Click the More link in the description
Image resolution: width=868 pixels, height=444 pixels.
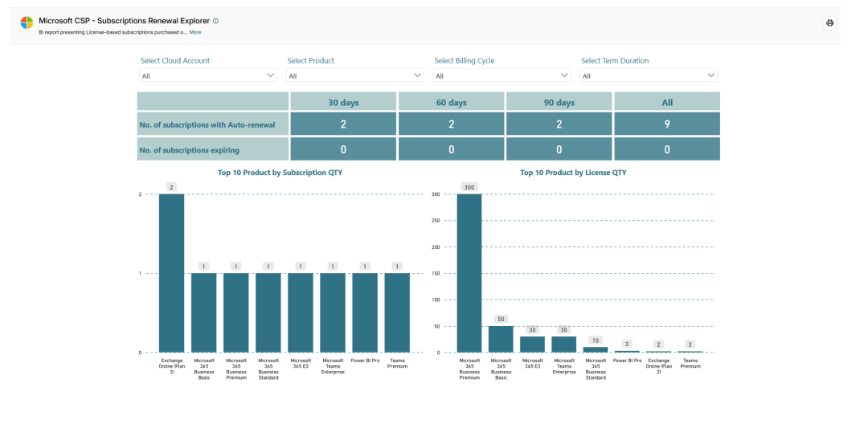[195, 32]
